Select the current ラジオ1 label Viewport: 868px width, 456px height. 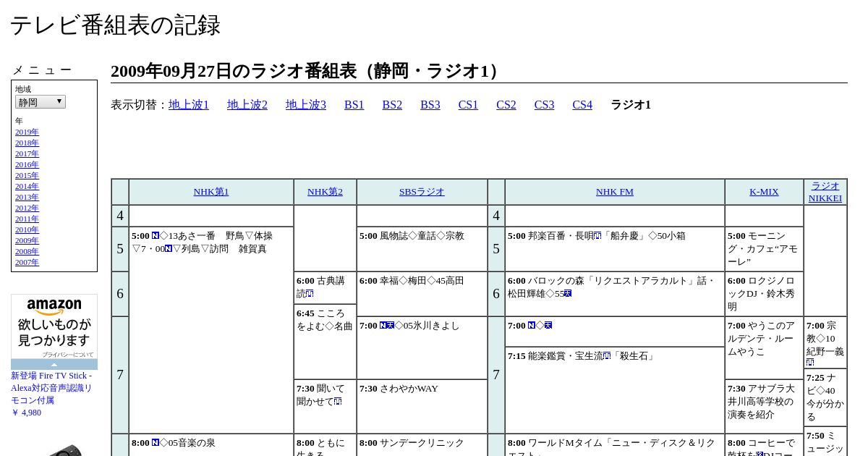(x=631, y=105)
